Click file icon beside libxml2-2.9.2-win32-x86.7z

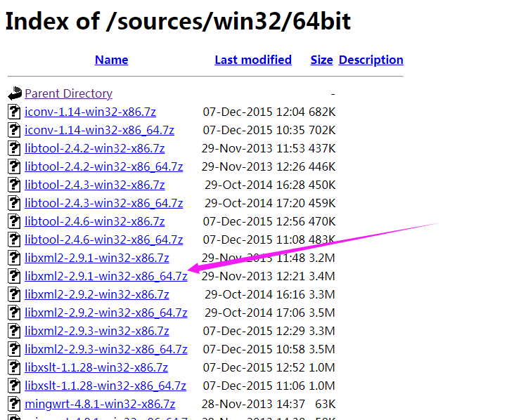[x=14, y=294]
